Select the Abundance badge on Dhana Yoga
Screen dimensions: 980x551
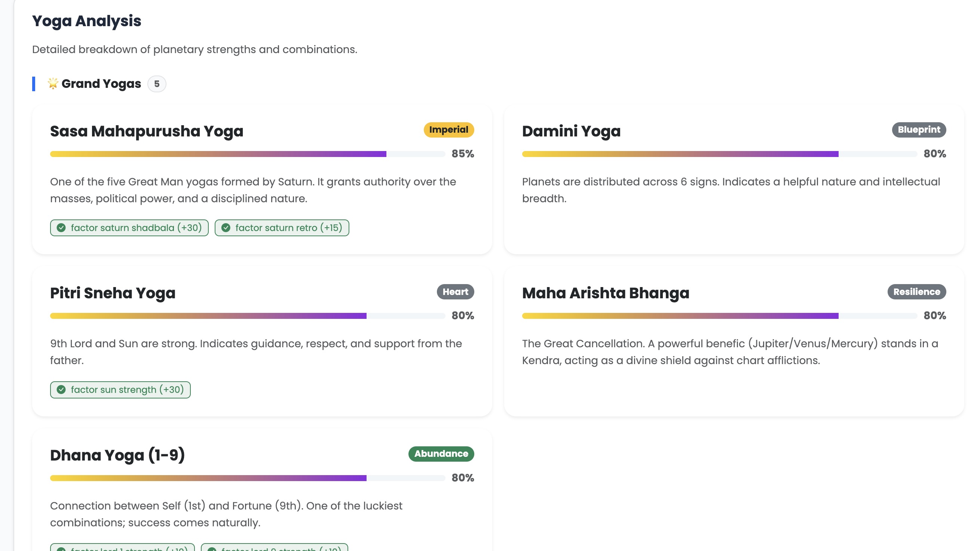(x=441, y=454)
